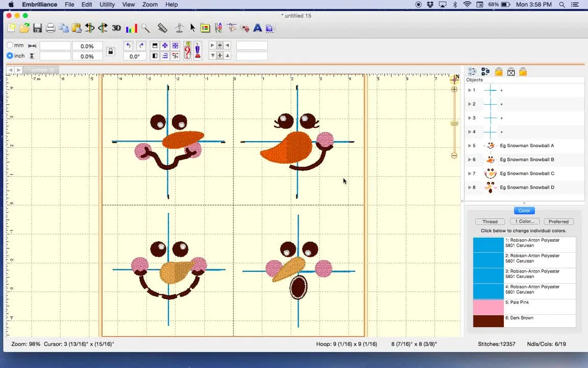Viewport: 588px width, 368px height.
Task: Toggle the proportions lock padlock
Action: coord(111,51)
